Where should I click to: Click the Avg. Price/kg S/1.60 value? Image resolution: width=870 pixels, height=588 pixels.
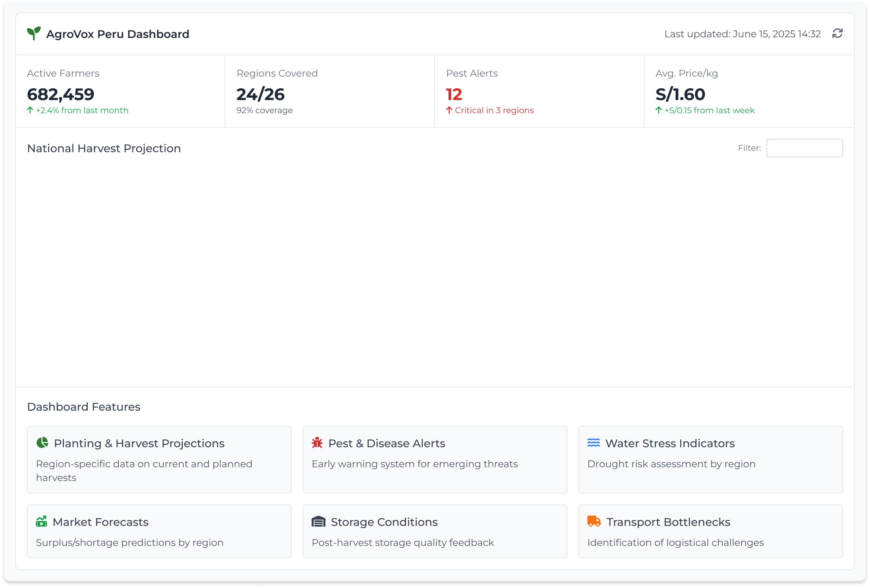680,94
